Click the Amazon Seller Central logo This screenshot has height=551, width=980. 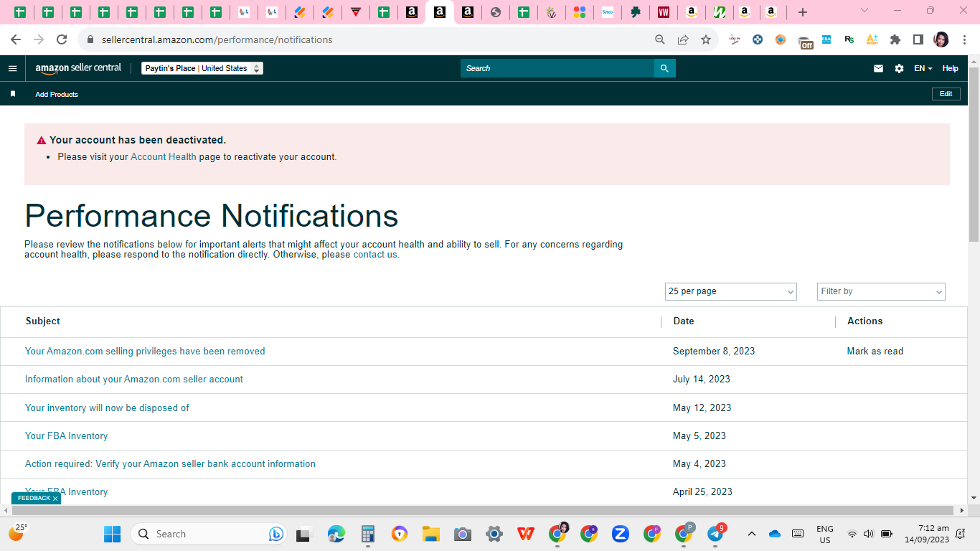tap(78, 68)
